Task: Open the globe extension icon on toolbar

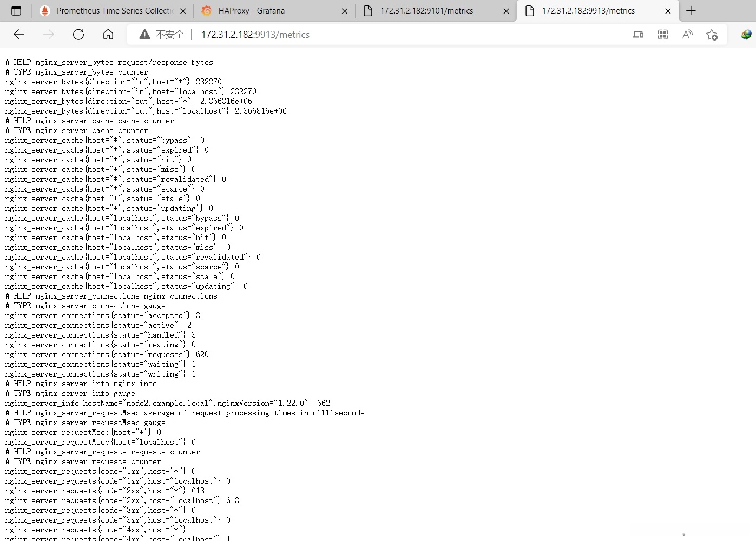Action: (x=746, y=35)
